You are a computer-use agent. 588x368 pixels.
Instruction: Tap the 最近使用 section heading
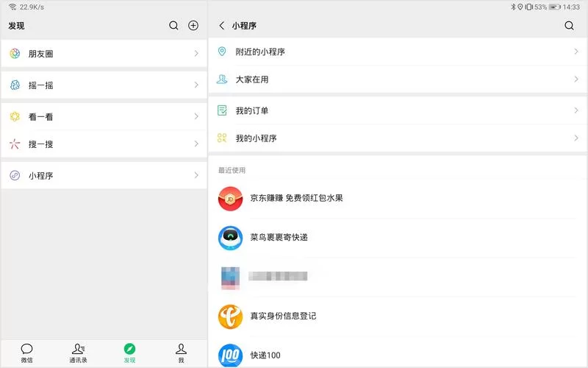pos(232,170)
